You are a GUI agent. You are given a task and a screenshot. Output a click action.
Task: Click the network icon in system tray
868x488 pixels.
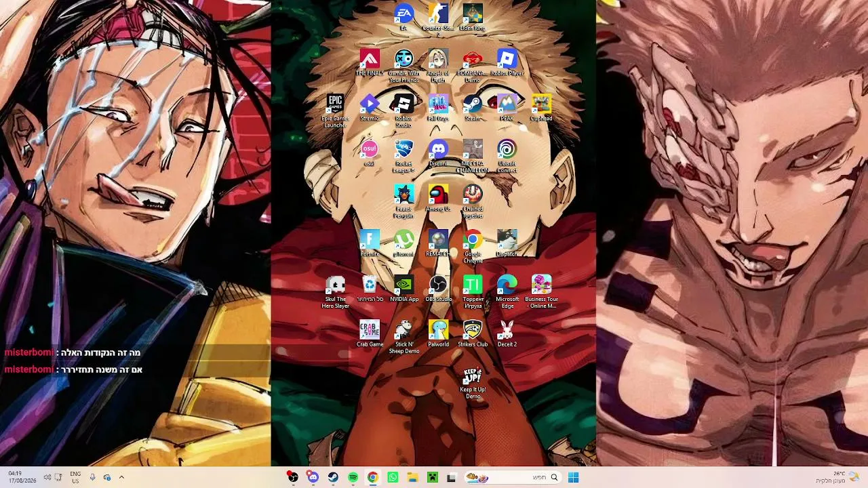click(x=59, y=477)
